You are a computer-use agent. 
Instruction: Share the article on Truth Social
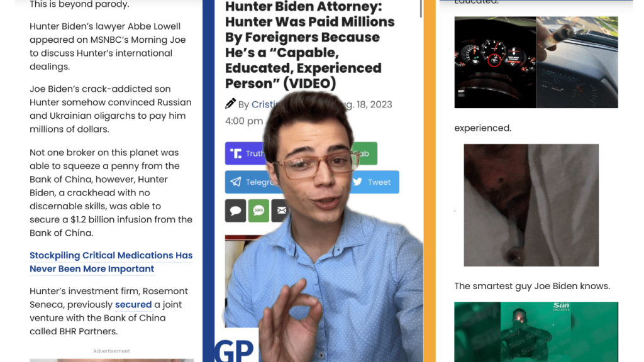247,153
